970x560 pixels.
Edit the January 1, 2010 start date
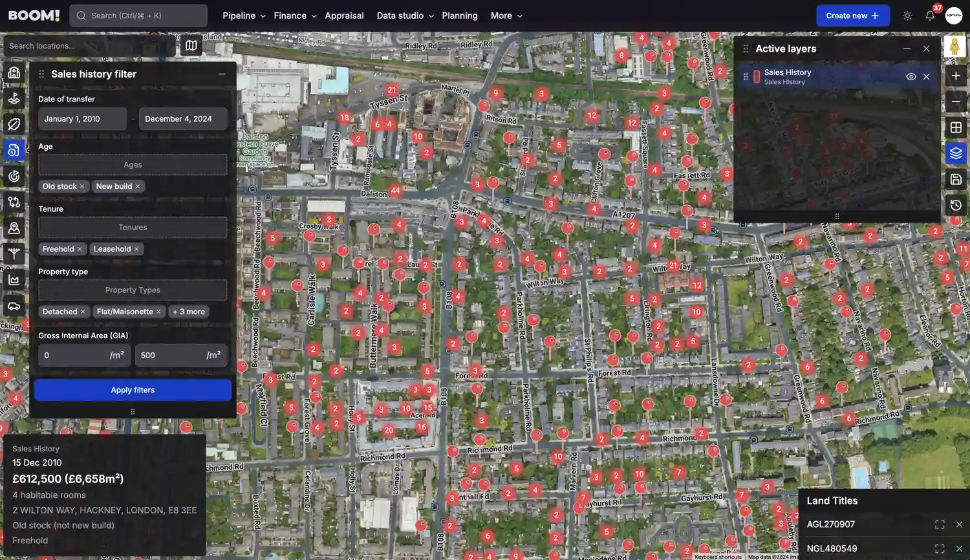(82, 119)
